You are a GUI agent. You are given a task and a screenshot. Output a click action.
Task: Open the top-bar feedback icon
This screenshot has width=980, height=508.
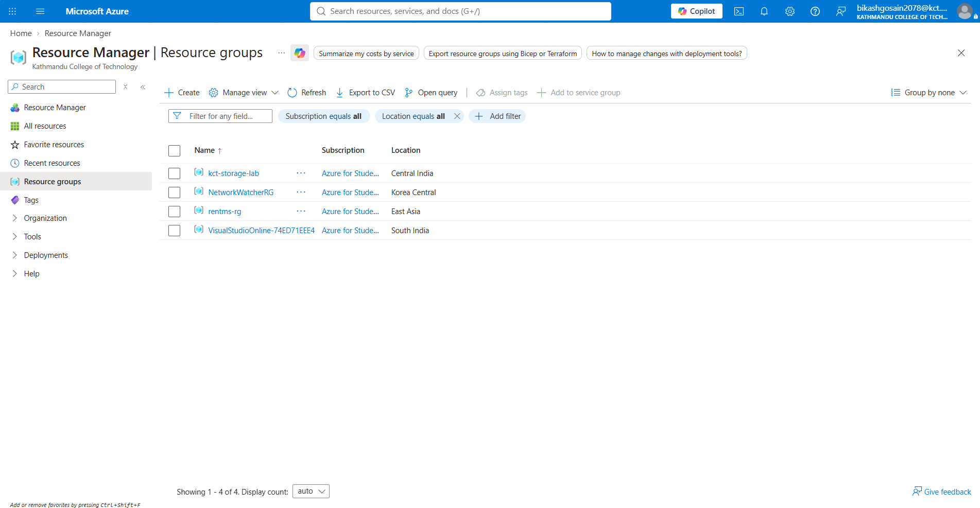[841, 11]
